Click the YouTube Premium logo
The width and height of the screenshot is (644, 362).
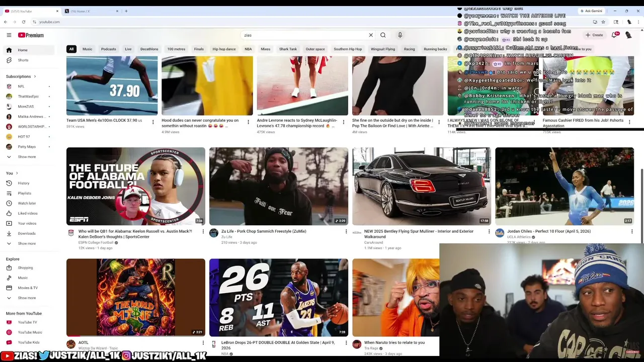(x=31, y=35)
